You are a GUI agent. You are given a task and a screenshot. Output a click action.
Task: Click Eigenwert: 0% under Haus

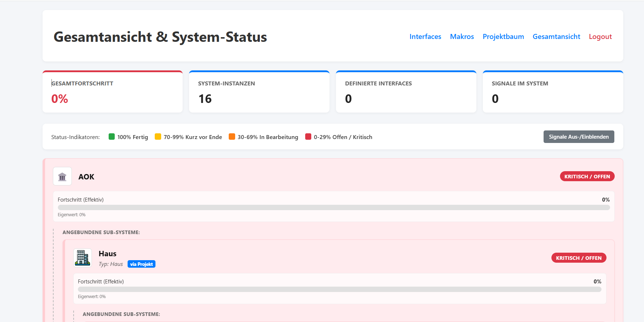click(92, 297)
